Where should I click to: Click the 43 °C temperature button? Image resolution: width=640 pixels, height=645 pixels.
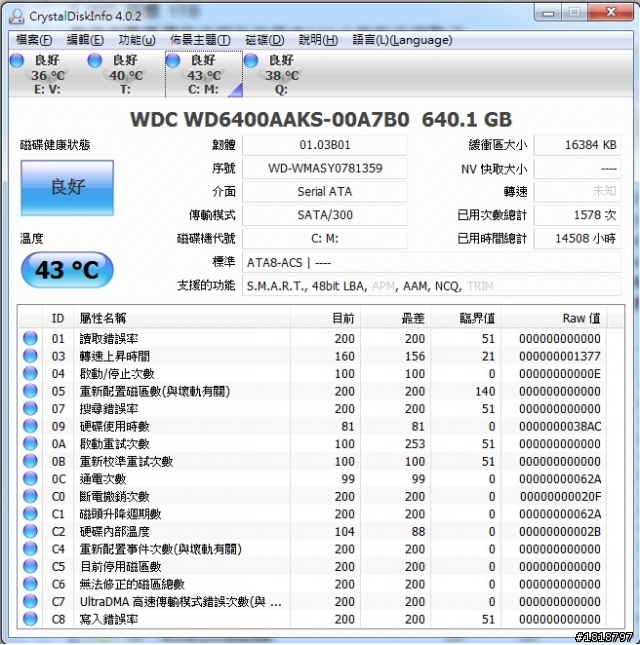pos(67,270)
